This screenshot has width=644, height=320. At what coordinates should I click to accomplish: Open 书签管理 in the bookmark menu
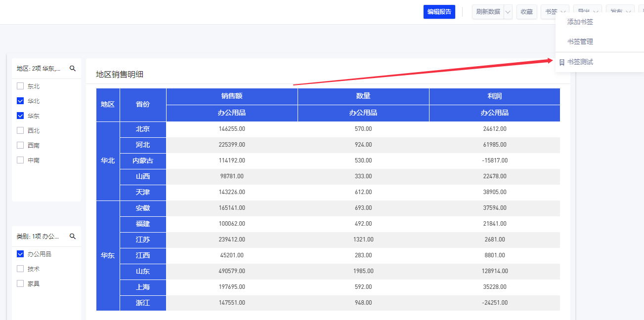pyautogui.click(x=580, y=42)
